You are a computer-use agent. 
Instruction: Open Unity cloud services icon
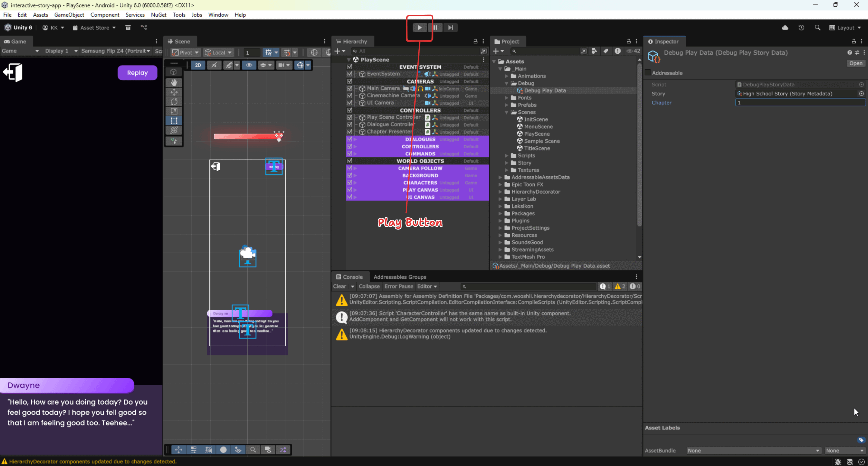coord(785,28)
